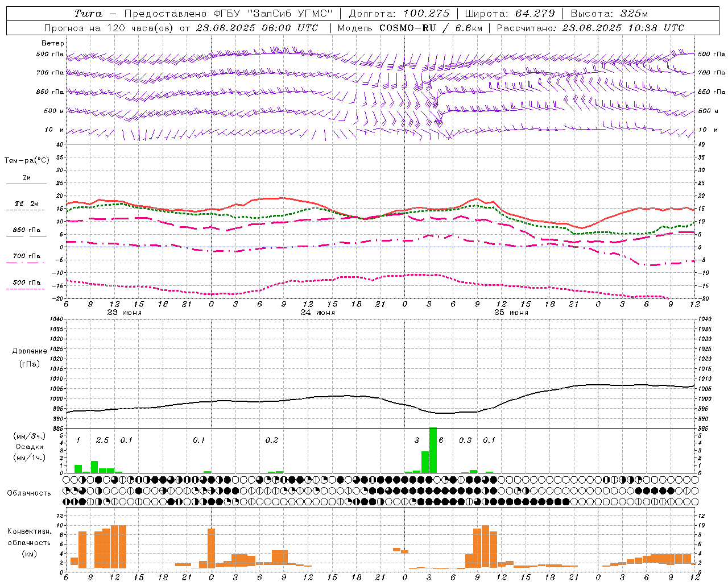Click the "(мм/3ч.)" precipitation unit label
The height and width of the screenshot is (582, 728).
pyautogui.click(x=30, y=436)
